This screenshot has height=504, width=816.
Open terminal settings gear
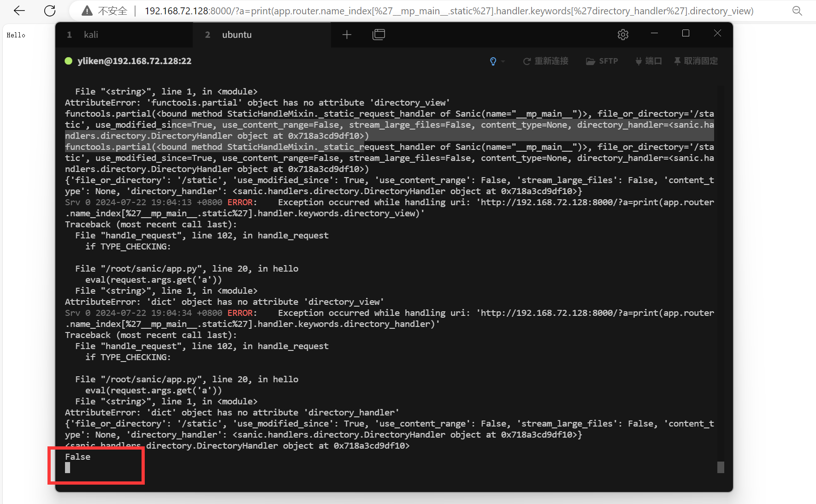(623, 35)
